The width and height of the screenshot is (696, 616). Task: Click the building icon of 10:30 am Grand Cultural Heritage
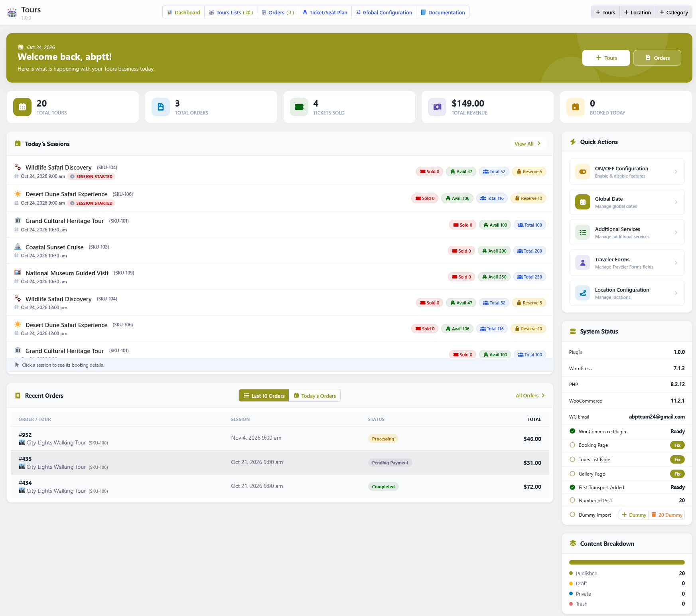pos(18,220)
